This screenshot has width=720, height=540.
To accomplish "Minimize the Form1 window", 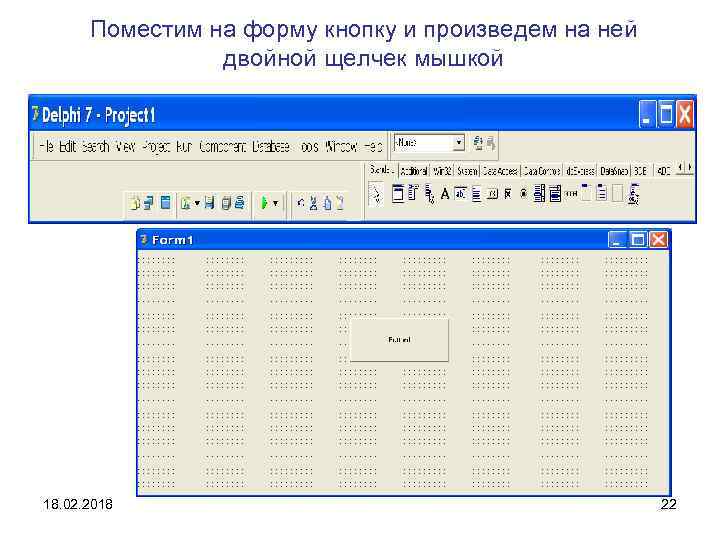I will [x=617, y=239].
